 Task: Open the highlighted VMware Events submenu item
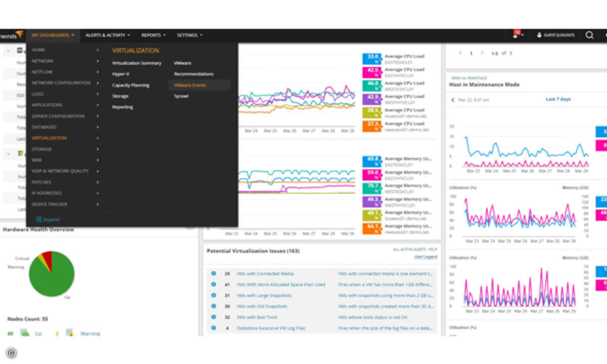(199, 85)
